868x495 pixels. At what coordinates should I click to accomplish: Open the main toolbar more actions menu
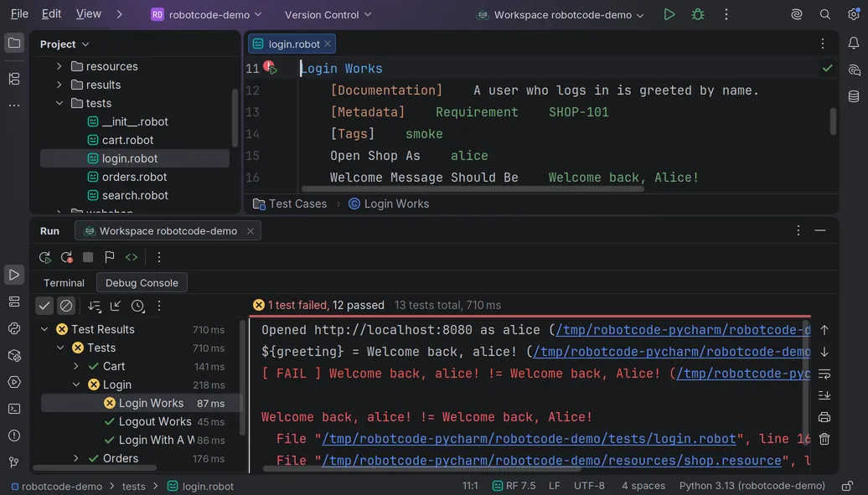(726, 15)
